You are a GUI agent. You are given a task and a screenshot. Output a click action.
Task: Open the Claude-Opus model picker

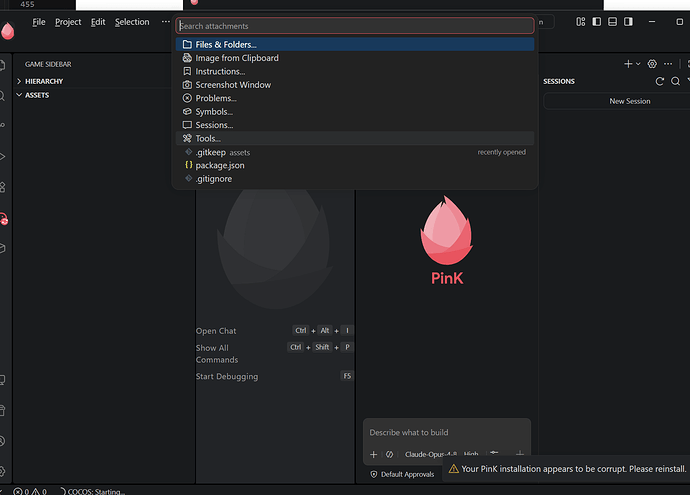point(430,455)
